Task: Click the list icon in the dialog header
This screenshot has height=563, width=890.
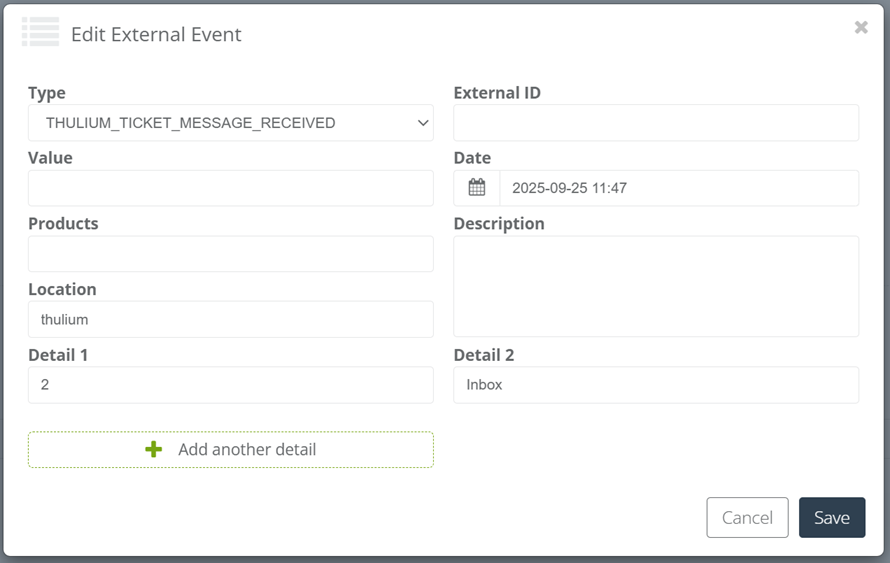Action: tap(41, 32)
